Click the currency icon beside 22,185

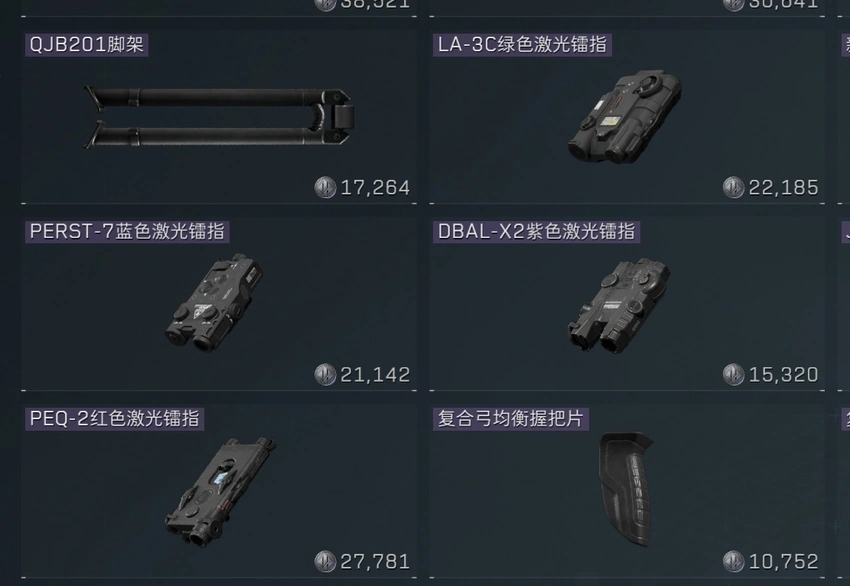(x=733, y=188)
